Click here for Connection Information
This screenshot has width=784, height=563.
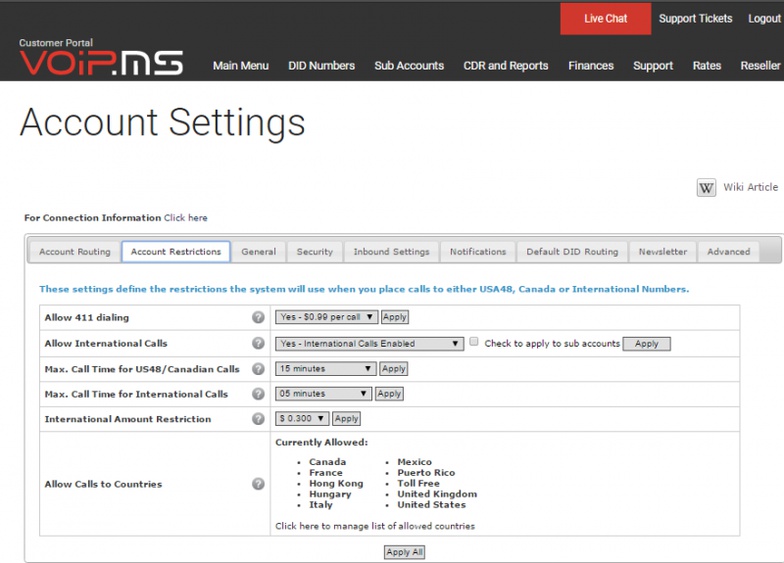[186, 218]
